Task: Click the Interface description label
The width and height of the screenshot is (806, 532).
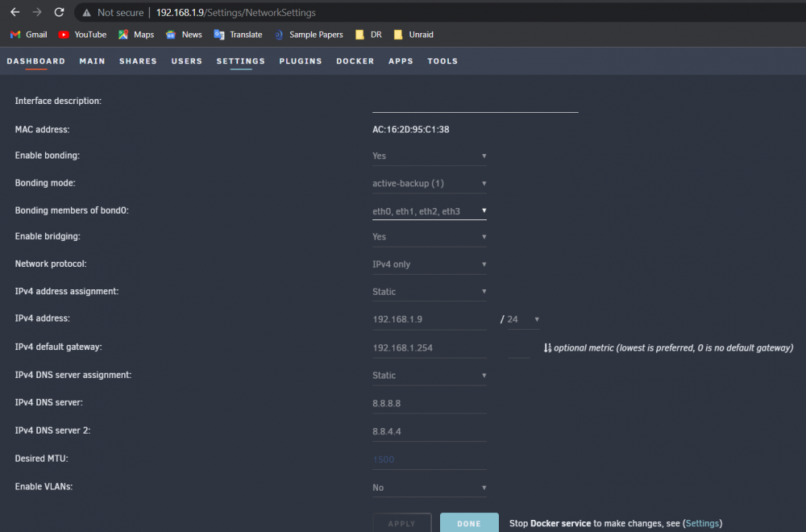Action: [x=58, y=101]
